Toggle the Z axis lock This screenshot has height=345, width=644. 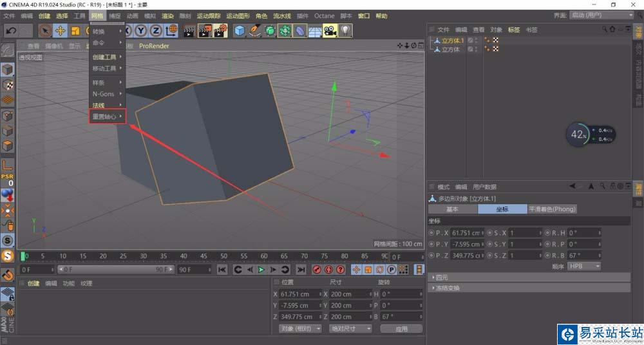(156, 30)
